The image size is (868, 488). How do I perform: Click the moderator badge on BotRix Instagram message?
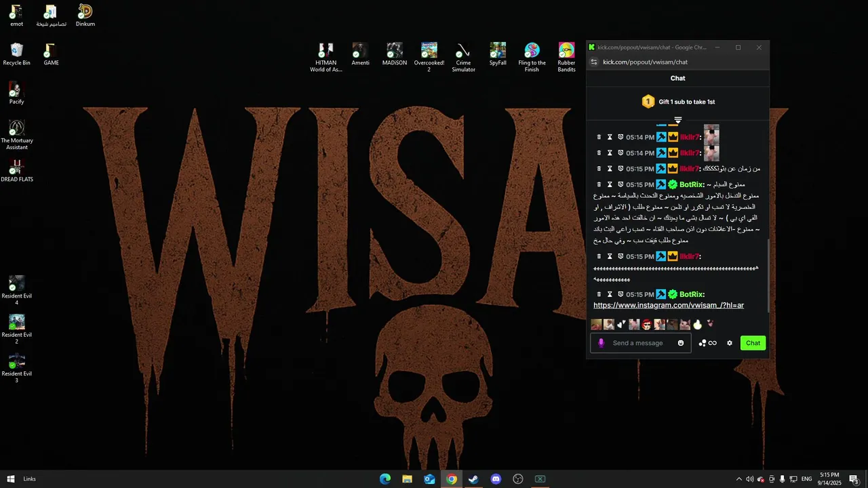coord(661,294)
